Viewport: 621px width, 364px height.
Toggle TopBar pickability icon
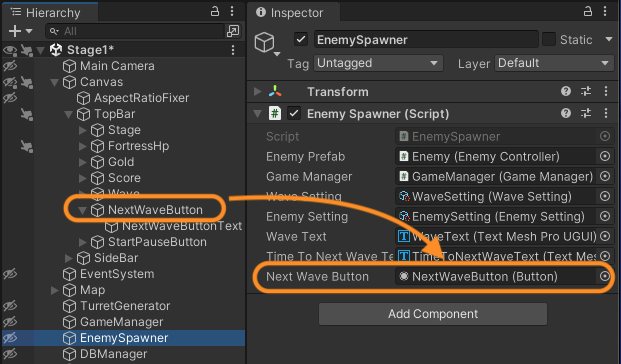pos(27,114)
